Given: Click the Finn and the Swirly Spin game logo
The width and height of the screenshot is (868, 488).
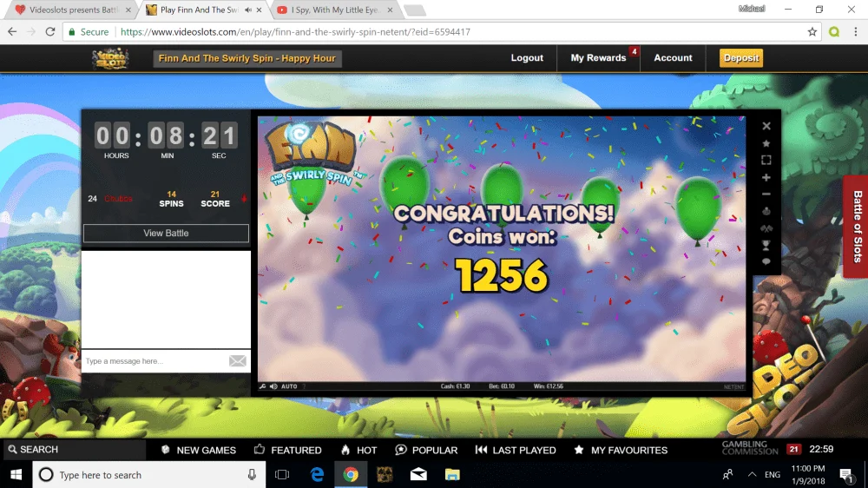Looking at the screenshot, I should point(311,154).
